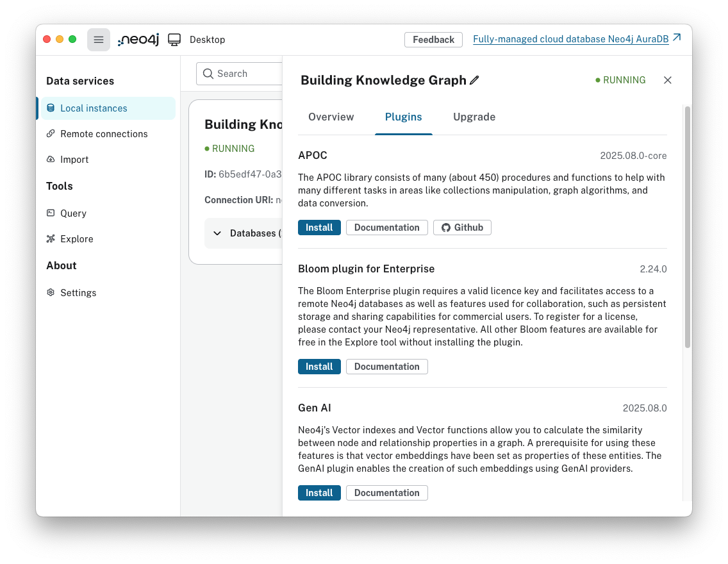Switch to the Overview tab
This screenshot has height=564, width=728.
[x=331, y=117]
